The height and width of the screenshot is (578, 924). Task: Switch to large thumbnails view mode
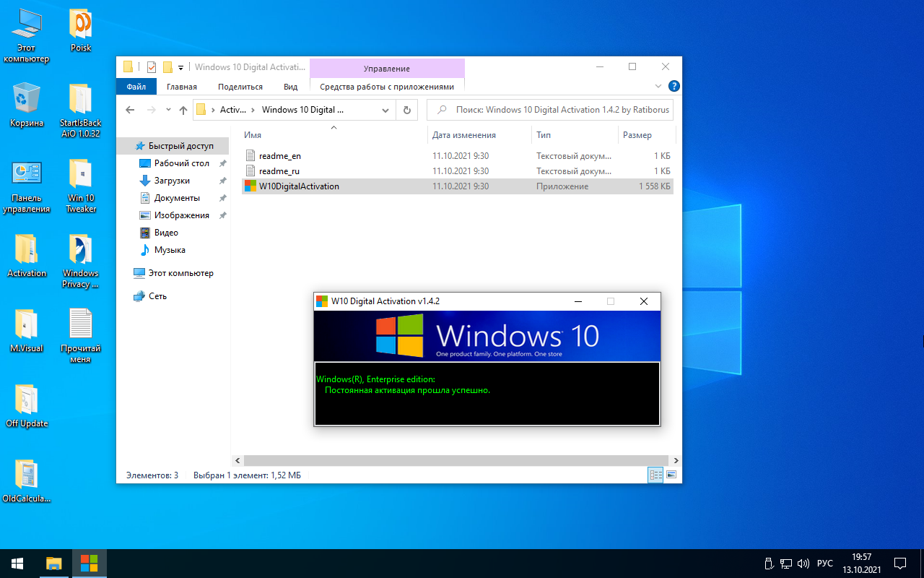(x=671, y=475)
